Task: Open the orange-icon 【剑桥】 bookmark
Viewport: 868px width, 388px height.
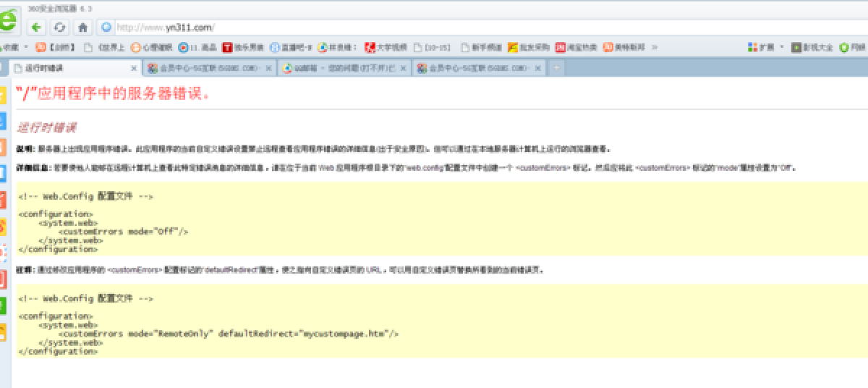Action: (56, 47)
